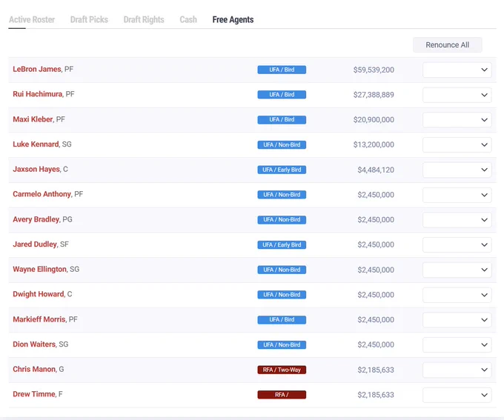Expand the dropdown in Avery Bradley row
Viewport: 504px width, 420px height.
click(x=457, y=220)
